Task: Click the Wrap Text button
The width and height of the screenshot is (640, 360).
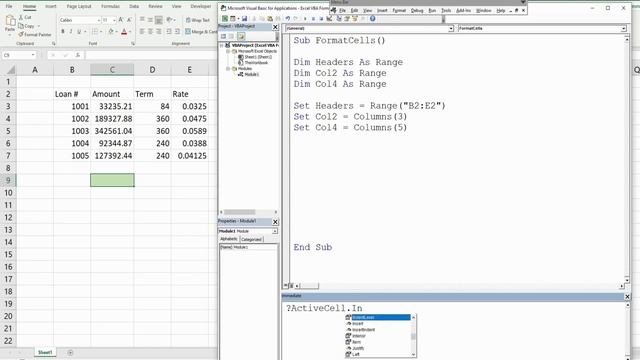Action: 198,20
